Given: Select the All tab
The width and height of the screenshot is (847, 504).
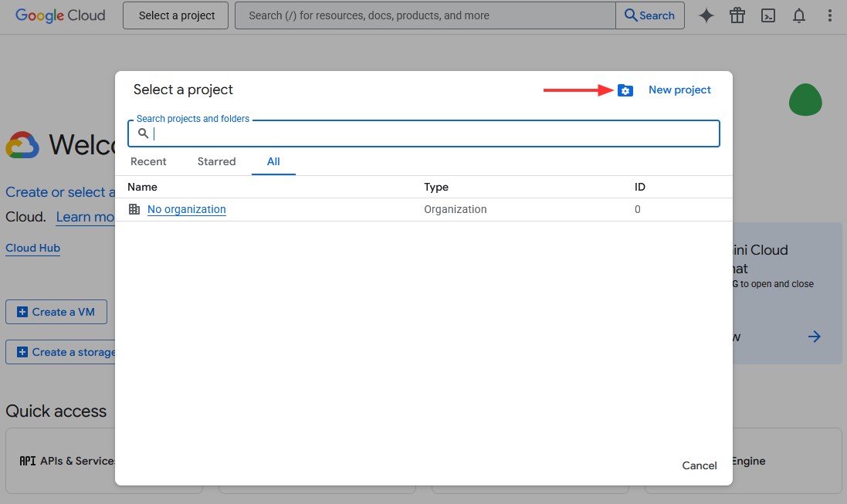Looking at the screenshot, I should tap(273, 161).
